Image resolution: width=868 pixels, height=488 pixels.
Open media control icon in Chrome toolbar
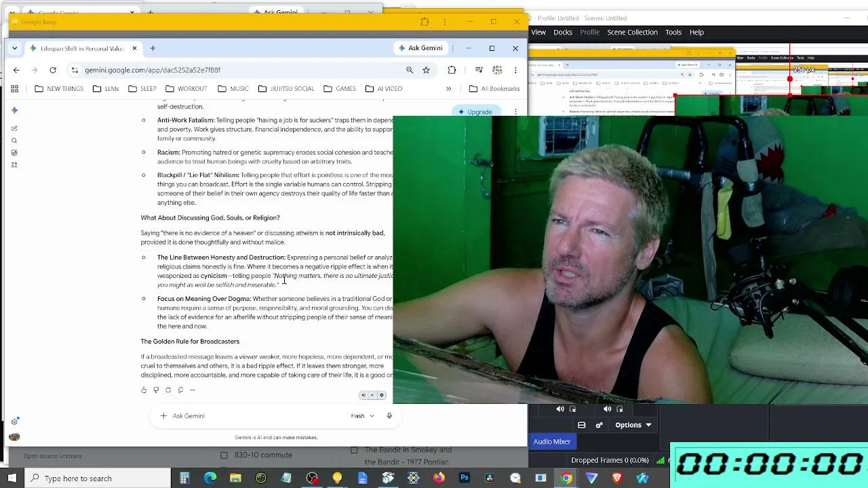(479, 70)
